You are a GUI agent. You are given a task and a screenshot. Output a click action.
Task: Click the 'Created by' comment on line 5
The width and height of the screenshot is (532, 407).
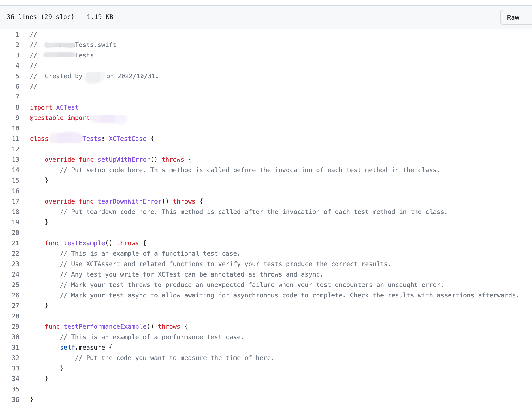[x=63, y=76]
